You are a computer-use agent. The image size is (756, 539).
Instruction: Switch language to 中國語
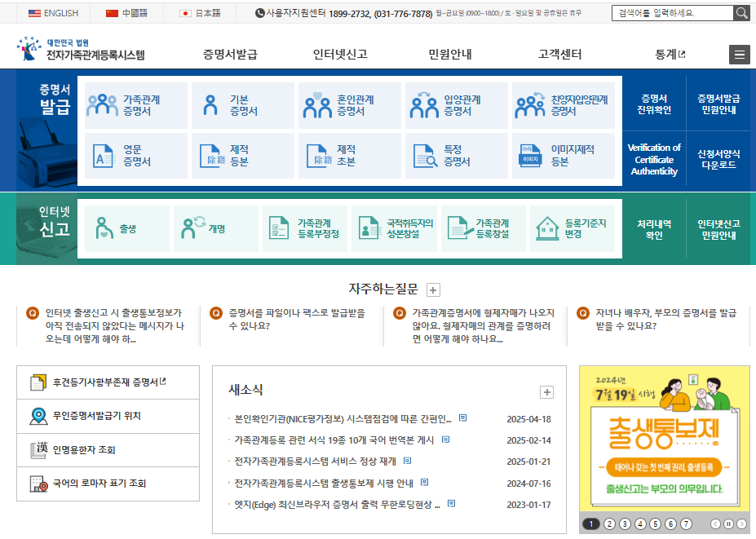point(126,13)
